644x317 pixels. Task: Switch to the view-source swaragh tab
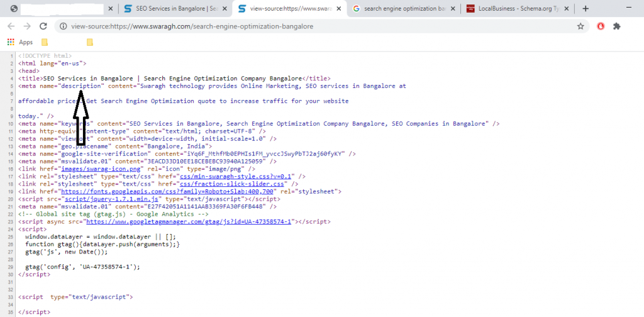coord(289,9)
